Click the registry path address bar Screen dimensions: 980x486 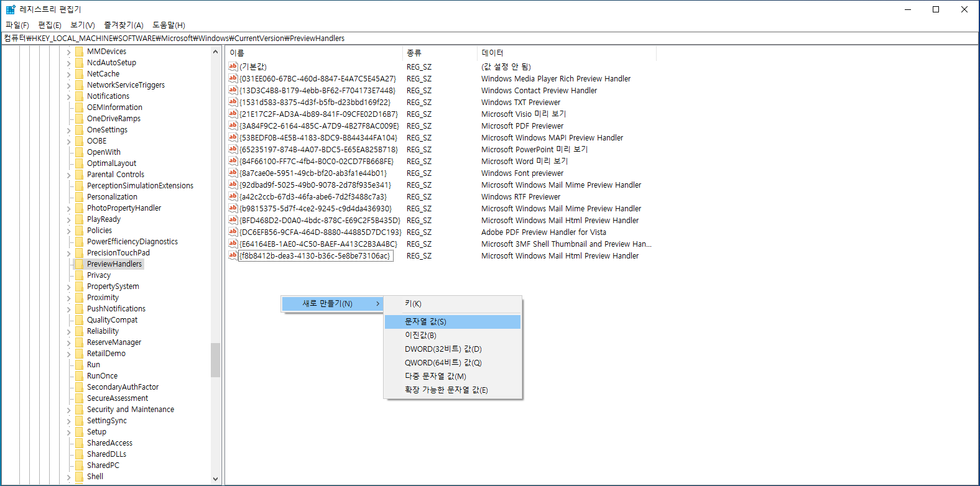coord(489,38)
